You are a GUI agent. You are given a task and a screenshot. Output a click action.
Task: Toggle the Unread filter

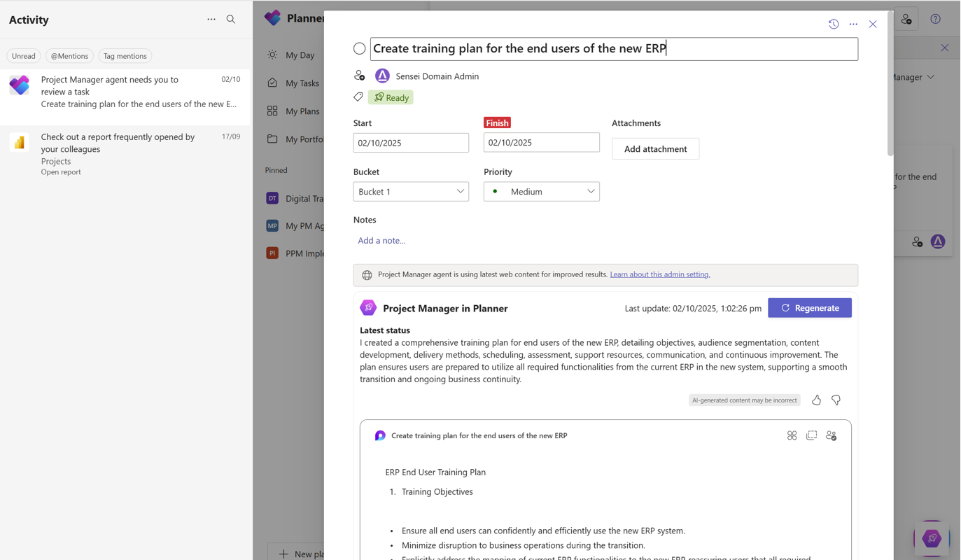pyautogui.click(x=23, y=56)
